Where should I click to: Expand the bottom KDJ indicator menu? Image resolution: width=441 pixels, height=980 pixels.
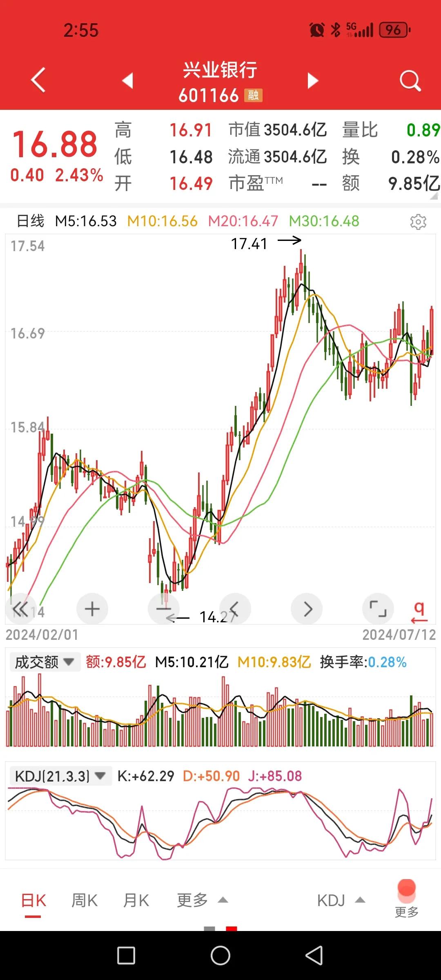[341, 900]
